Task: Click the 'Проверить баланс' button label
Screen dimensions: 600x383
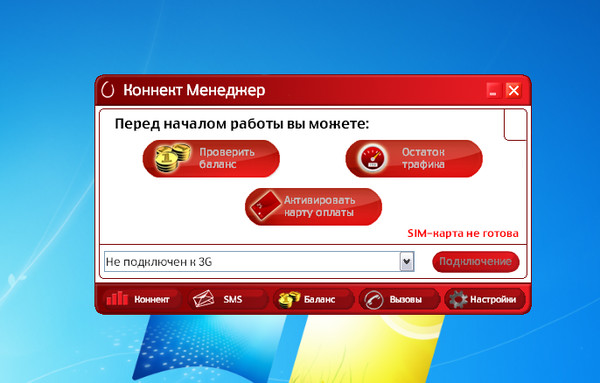Action: [227, 158]
